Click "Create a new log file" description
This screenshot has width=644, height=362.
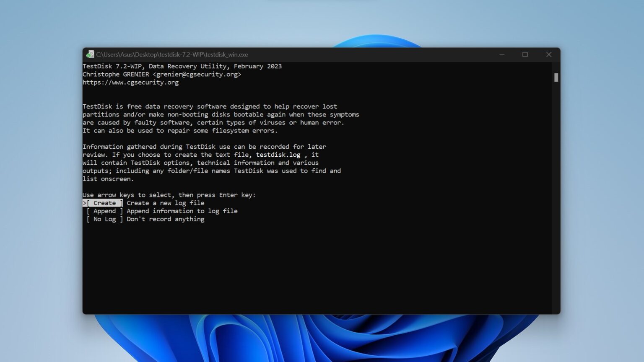(x=166, y=203)
